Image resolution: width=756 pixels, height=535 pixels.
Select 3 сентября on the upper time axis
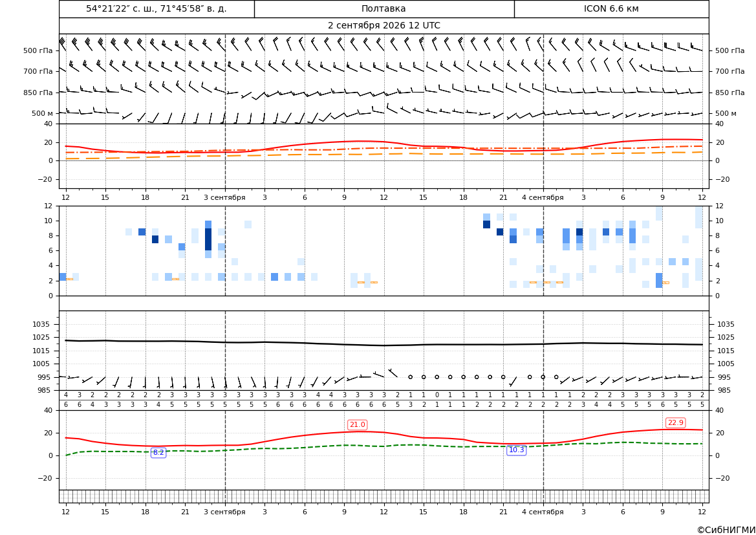pyautogui.click(x=224, y=197)
